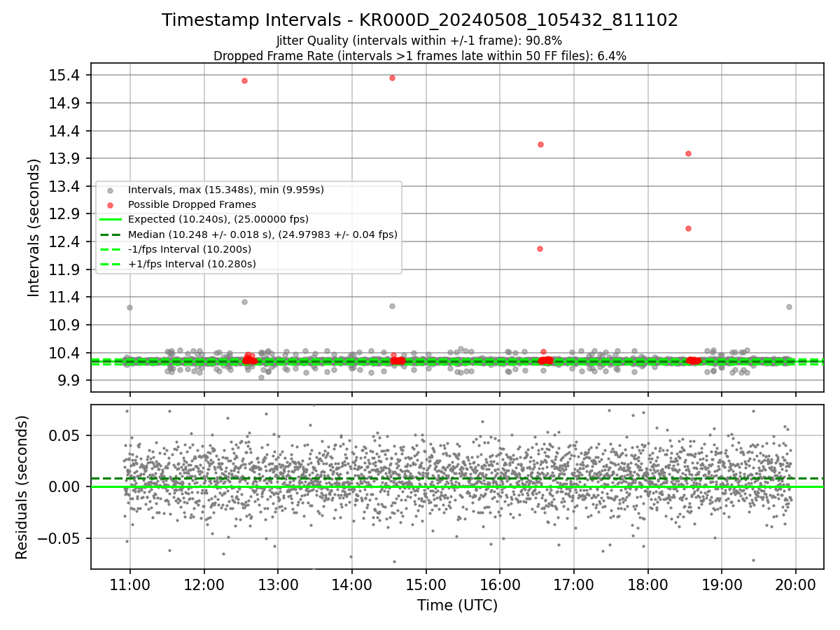Click the gray outlier point at 11.2s near 11:00
Viewport: 840px width, 630px height.
(129, 307)
